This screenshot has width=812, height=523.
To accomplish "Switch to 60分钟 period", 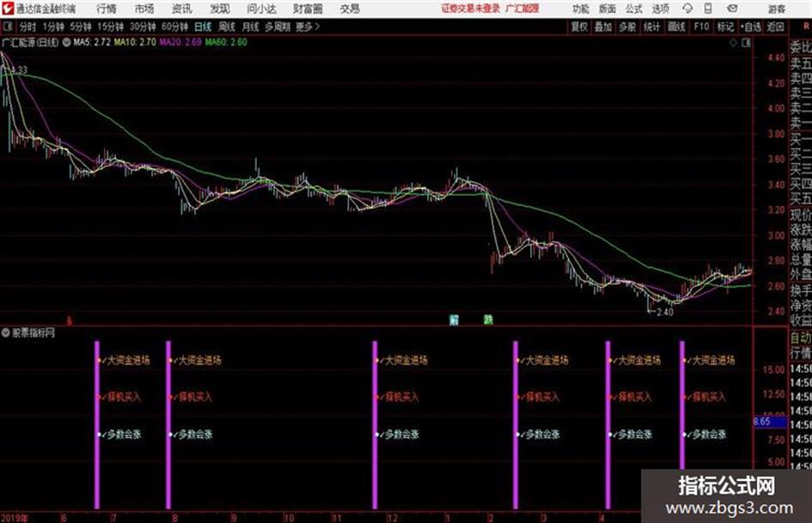I will (x=174, y=27).
